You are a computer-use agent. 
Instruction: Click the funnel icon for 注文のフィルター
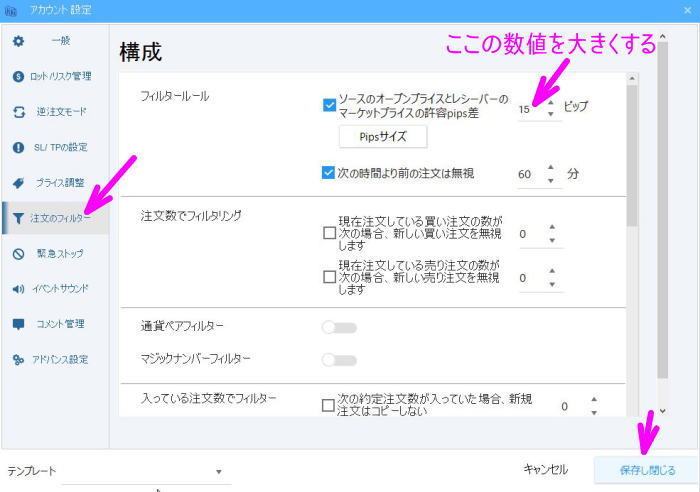click(x=18, y=218)
